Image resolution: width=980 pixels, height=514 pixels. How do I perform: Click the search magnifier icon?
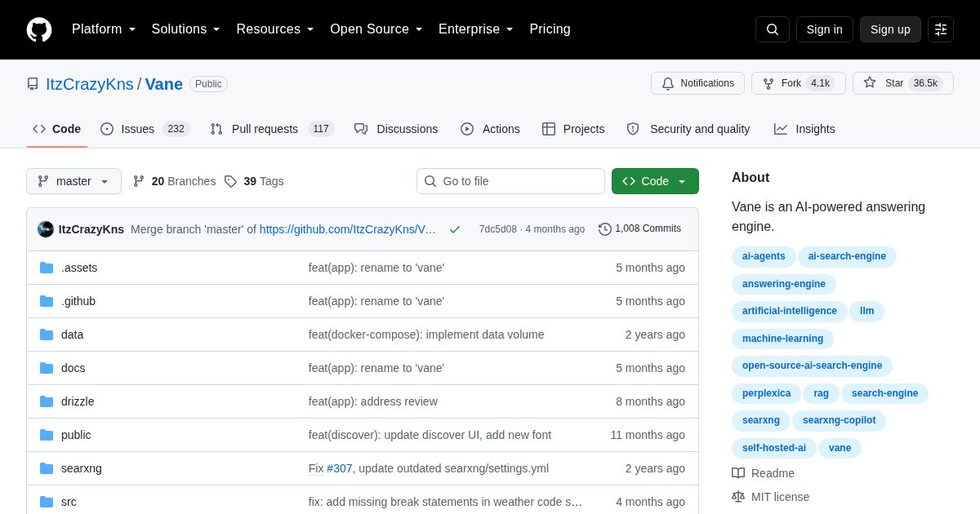773,29
